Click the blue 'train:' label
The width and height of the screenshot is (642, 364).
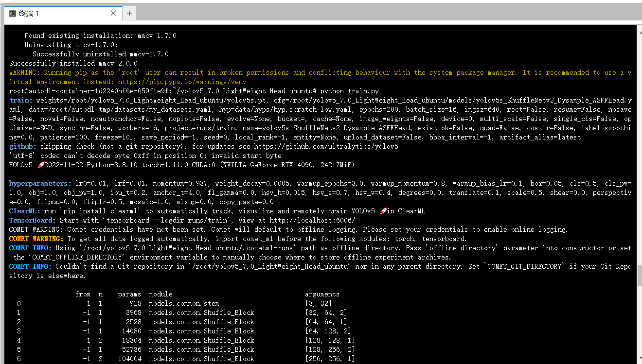pyautogui.click(x=20, y=100)
